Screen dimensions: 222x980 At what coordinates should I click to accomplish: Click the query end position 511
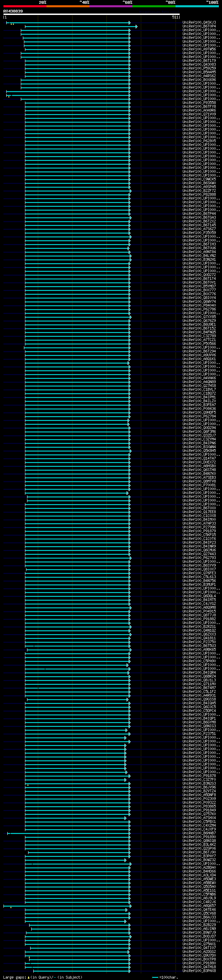pos(175,17)
